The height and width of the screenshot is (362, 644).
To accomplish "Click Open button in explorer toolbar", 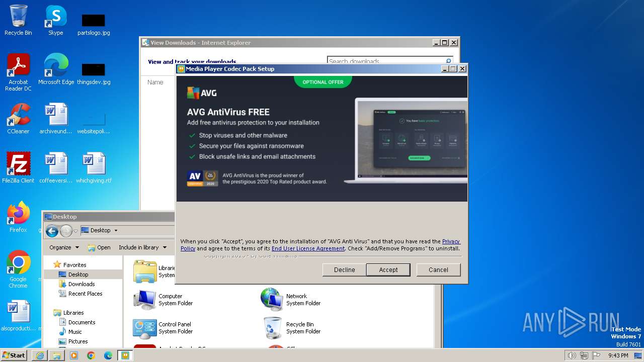I will (99, 247).
